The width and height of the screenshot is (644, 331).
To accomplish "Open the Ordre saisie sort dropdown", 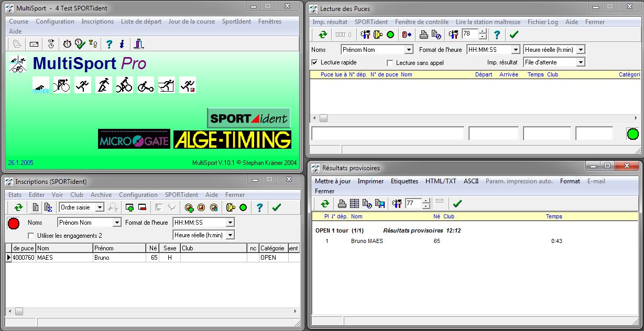I will click(x=100, y=208).
